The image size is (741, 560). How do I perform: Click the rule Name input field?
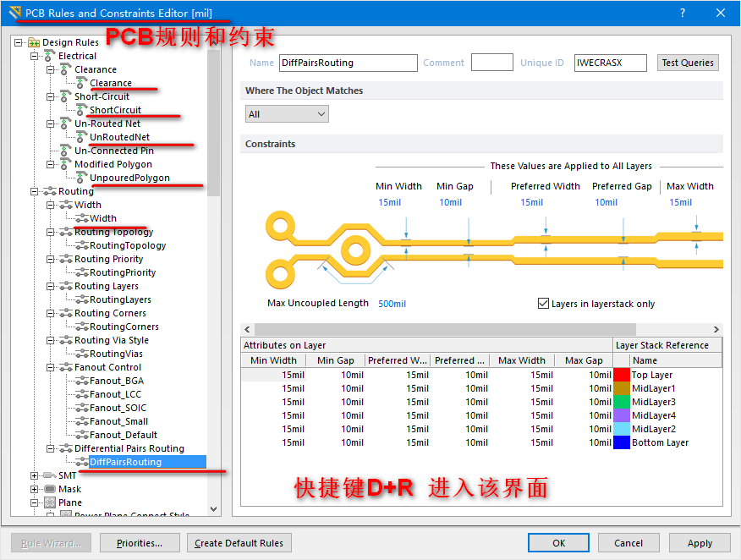click(x=348, y=63)
